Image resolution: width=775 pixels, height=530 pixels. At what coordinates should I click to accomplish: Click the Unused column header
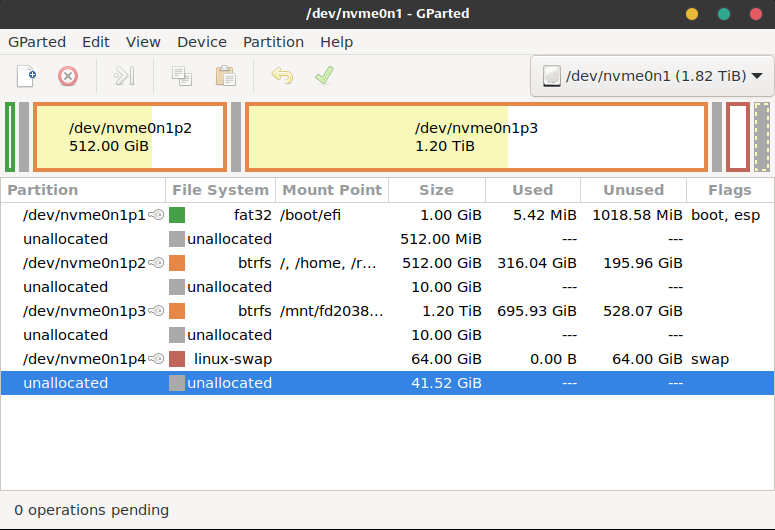tap(633, 190)
